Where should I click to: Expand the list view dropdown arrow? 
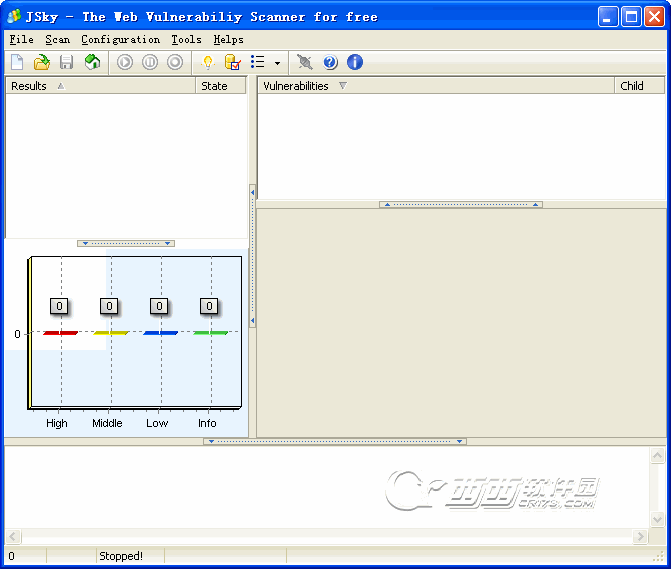(x=277, y=63)
